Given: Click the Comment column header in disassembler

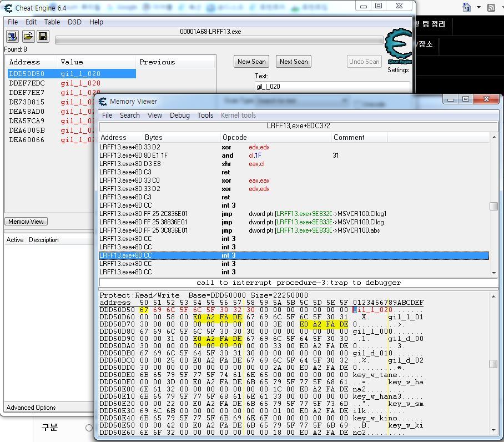Looking at the screenshot, I should [359, 137].
